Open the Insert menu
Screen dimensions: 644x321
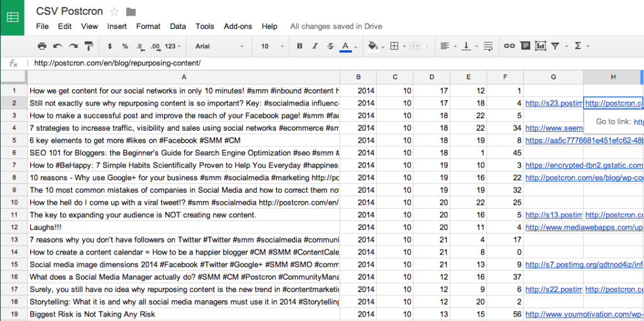[x=117, y=26]
